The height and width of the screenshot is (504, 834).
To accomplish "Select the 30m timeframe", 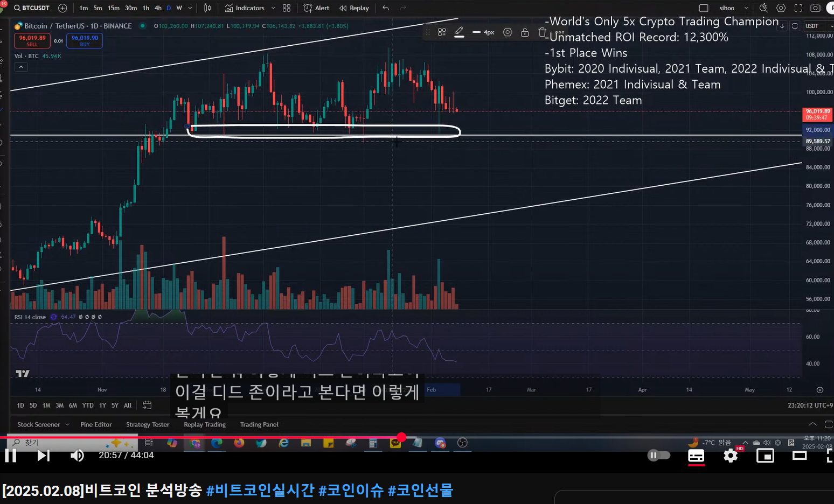I will (x=131, y=8).
